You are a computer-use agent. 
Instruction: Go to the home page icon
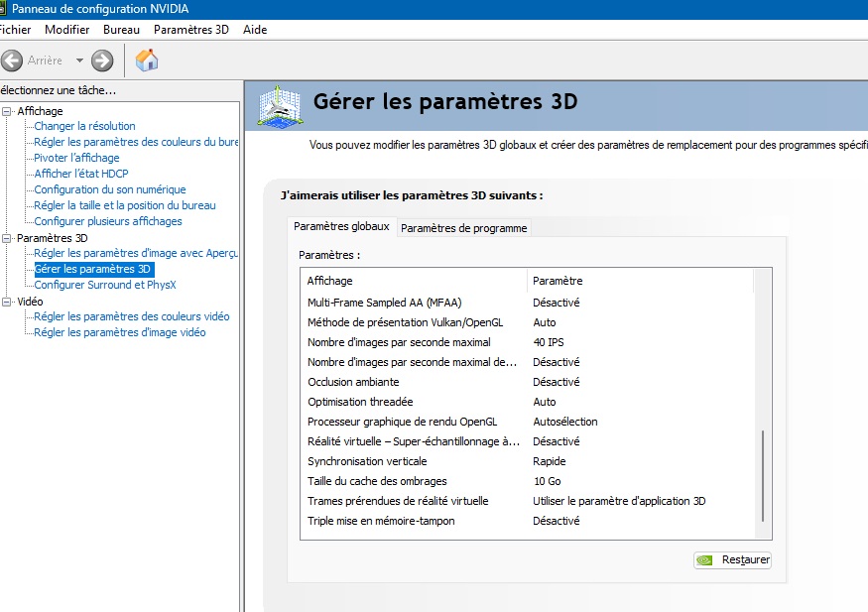(147, 61)
